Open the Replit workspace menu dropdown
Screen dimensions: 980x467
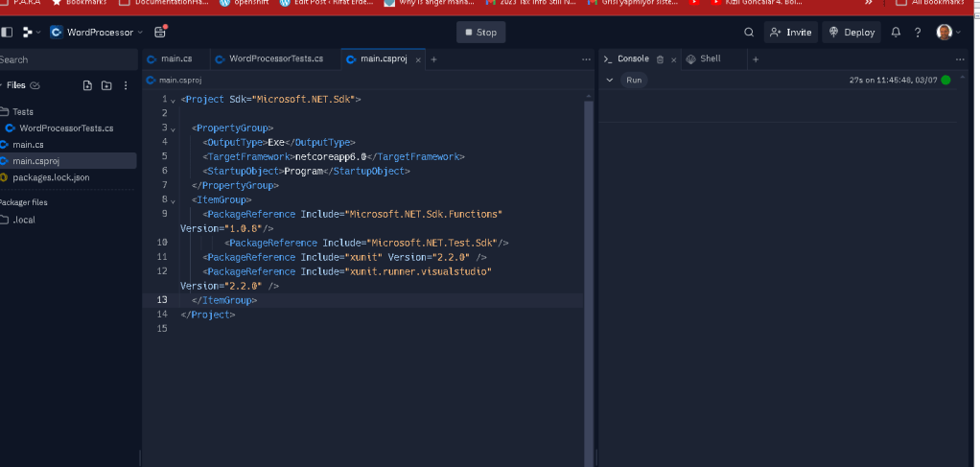(x=32, y=32)
